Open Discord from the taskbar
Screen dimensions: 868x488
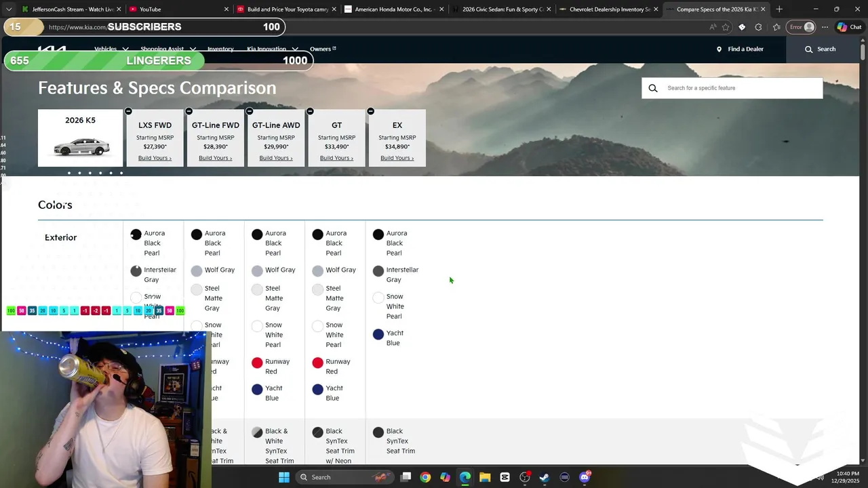(585, 477)
